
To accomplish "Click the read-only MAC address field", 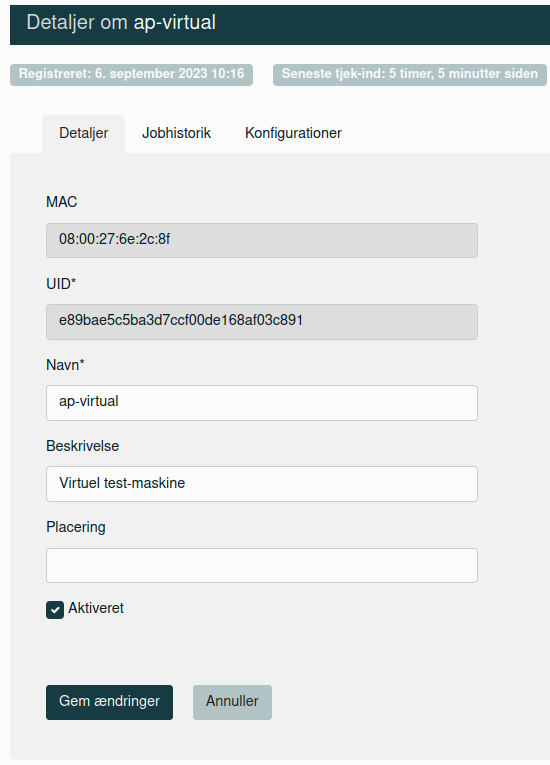I will point(262,241).
